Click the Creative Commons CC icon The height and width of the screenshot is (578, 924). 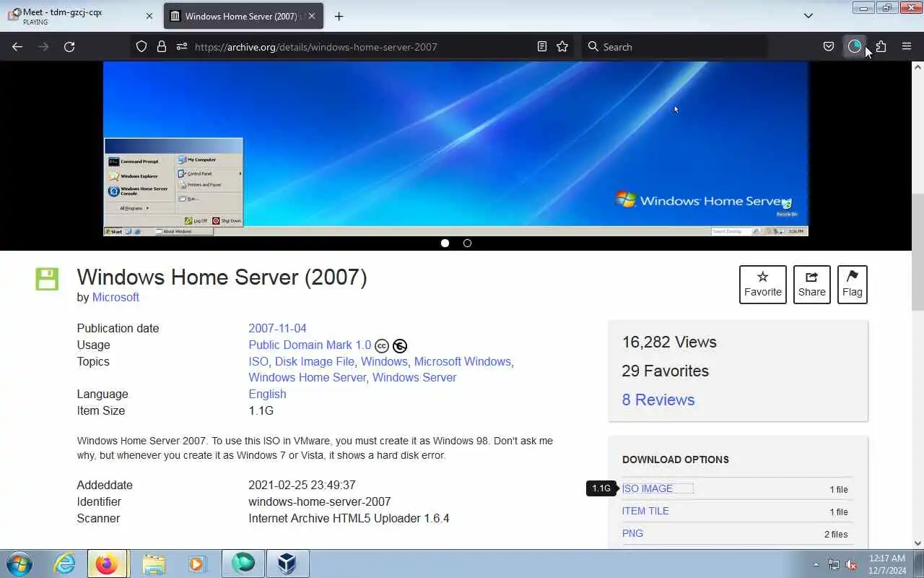click(x=382, y=346)
